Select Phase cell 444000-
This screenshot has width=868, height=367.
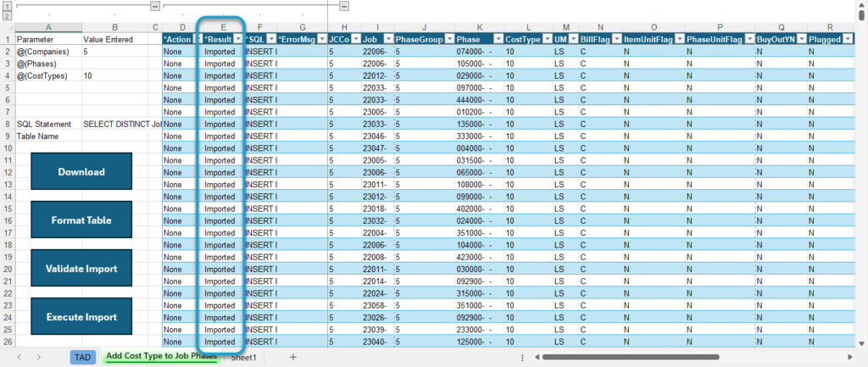(x=480, y=100)
